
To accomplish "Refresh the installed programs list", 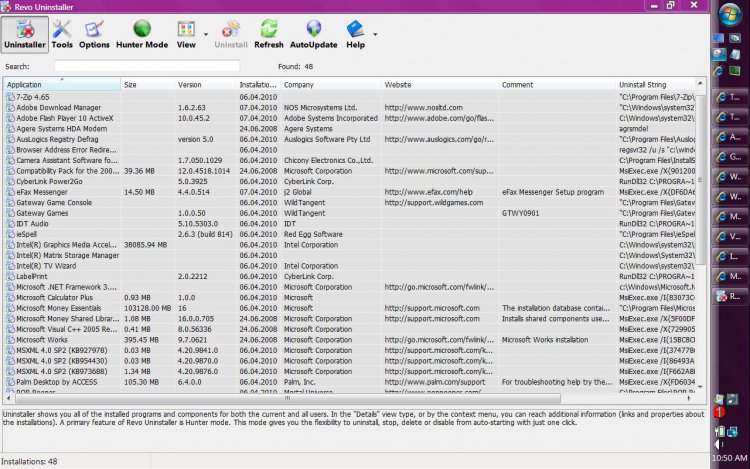I will coord(268,34).
